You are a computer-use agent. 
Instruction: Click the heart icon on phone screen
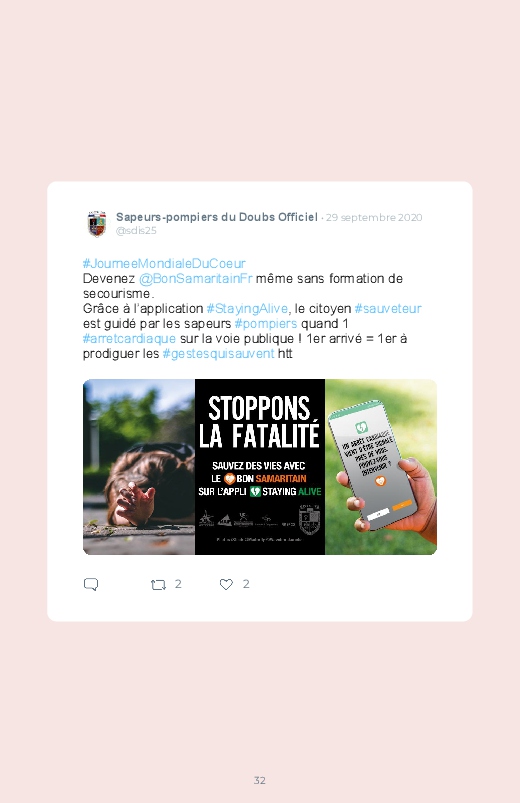coord(380,481)
